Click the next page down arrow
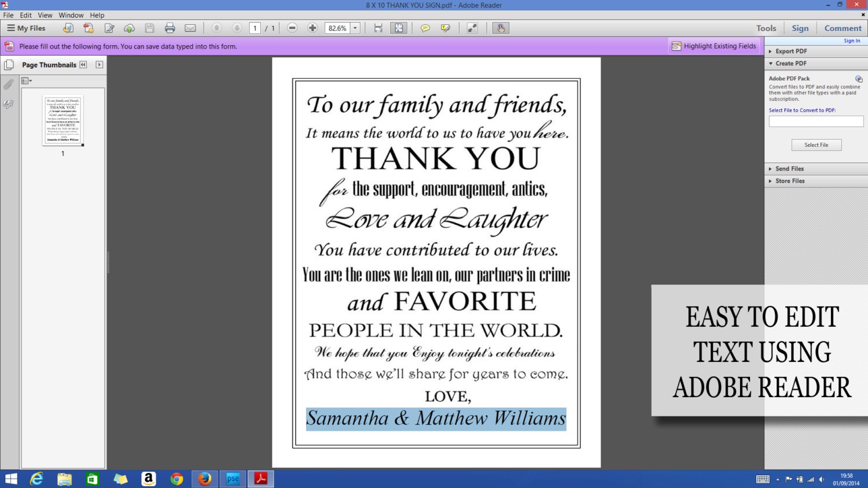Image resolution: width=868 pixels, height=488 pixels. click(237, 28)
